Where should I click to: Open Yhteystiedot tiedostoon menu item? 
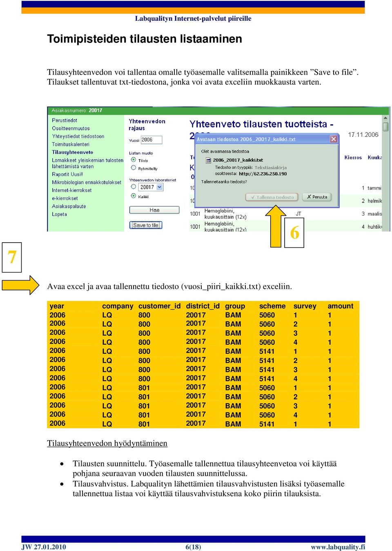point(78,136)
